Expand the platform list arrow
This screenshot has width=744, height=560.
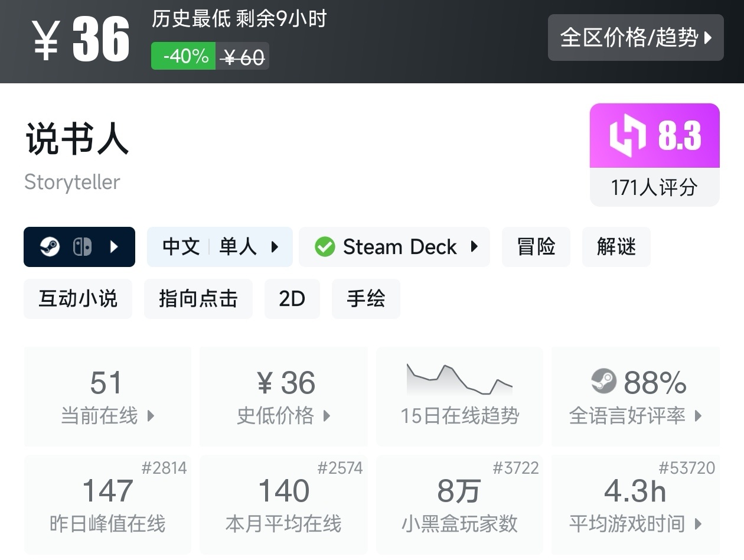click(x=115, y=247)
